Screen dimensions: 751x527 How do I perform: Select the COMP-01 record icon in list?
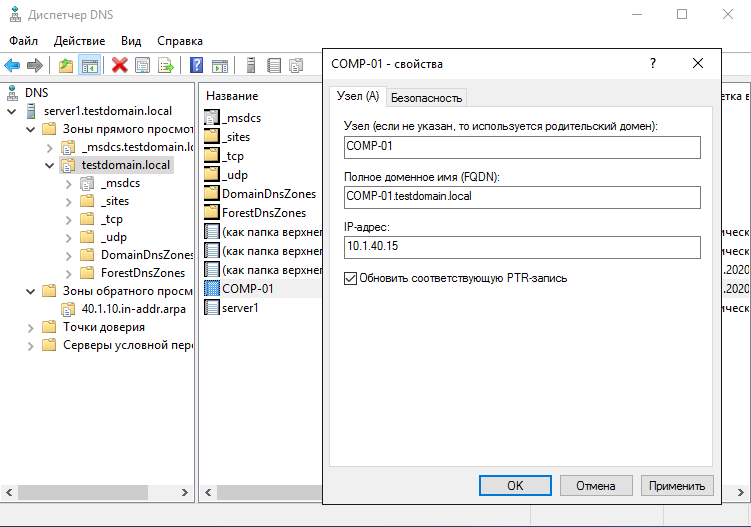[x=211, y=288]
